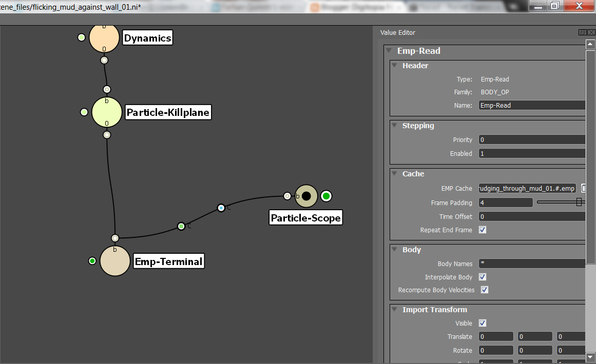Viewport: 596px width, 364px height.
Task: Click the Time Offset input field
Action: pos(532,216)
